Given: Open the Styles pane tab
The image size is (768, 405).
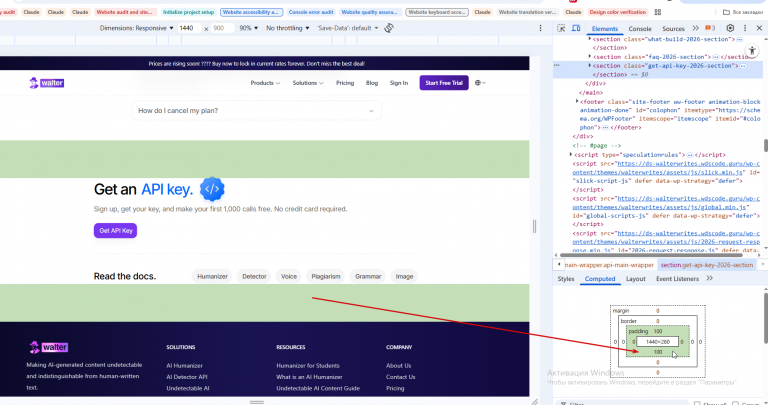Looking at the screenshot, I should coord(566,279).
